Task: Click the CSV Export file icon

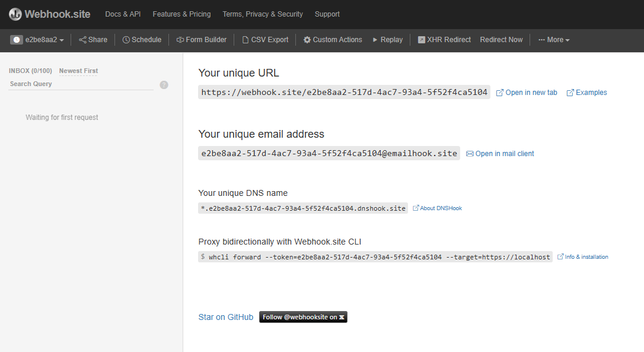Action: pos(246,40)
